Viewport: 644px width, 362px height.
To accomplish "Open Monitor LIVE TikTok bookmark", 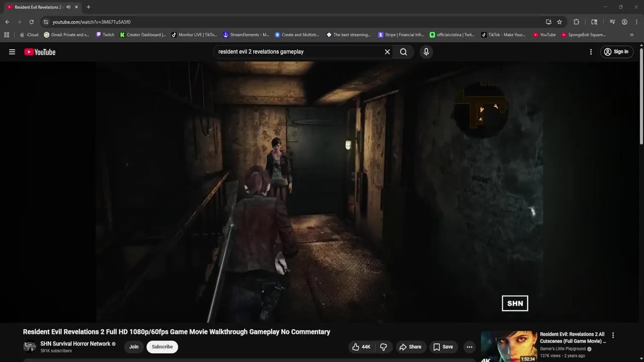I will tap(194, 35).
